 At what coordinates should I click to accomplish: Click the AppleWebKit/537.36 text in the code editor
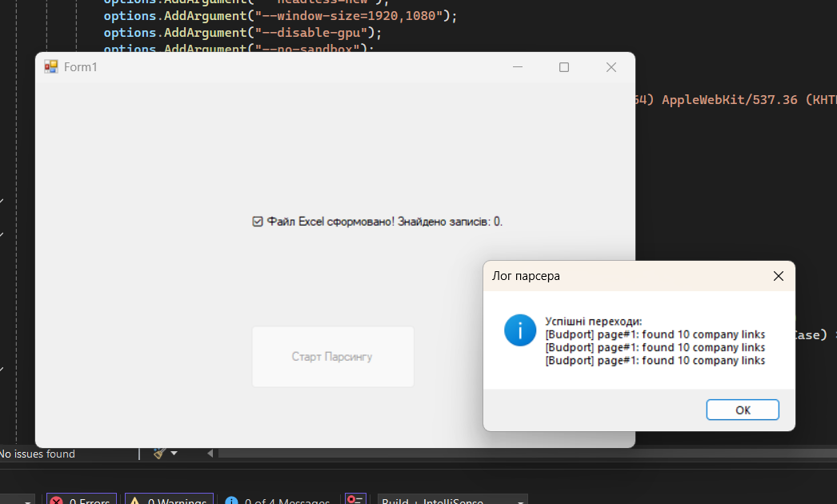coord(730,100)
